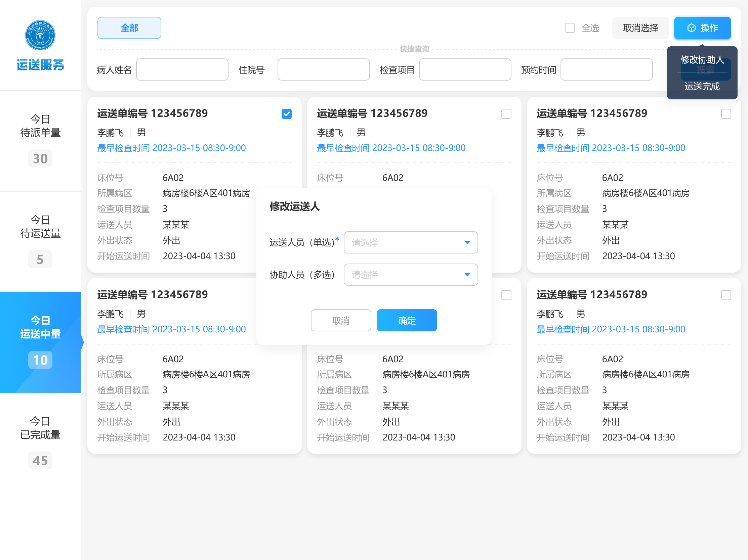
Task: Switch to 今日待派单量 tab
Action: [40, 141]
